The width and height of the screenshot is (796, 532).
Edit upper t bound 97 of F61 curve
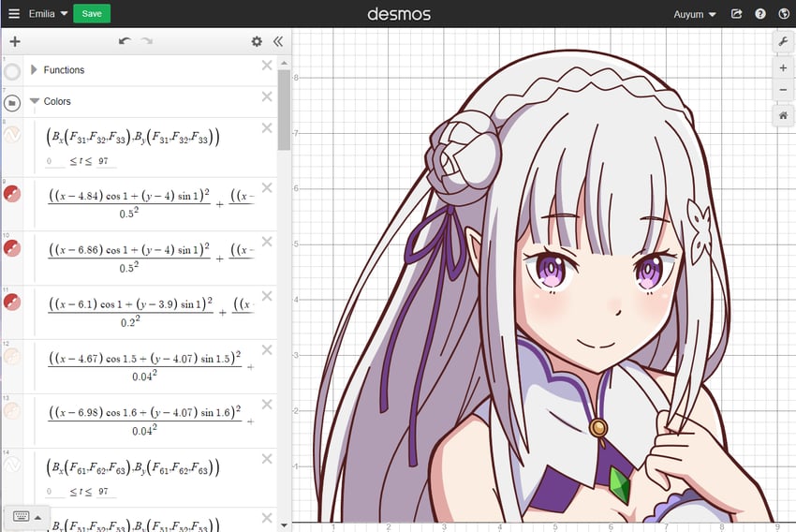point(106,492)
